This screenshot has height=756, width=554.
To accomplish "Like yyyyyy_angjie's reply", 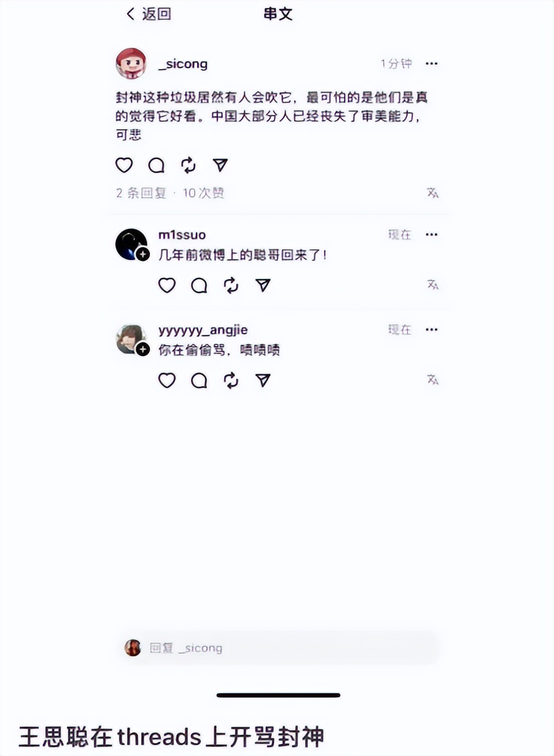I will (x=167, y=380).
